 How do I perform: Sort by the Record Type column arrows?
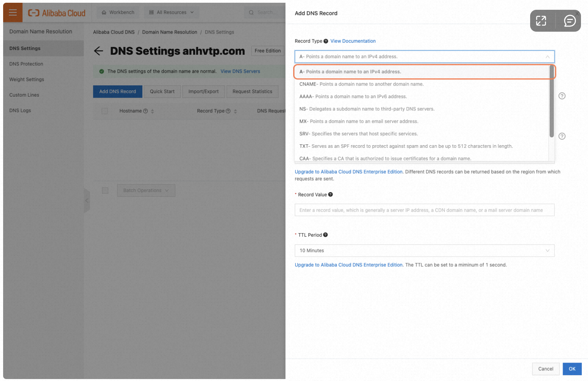235,111
